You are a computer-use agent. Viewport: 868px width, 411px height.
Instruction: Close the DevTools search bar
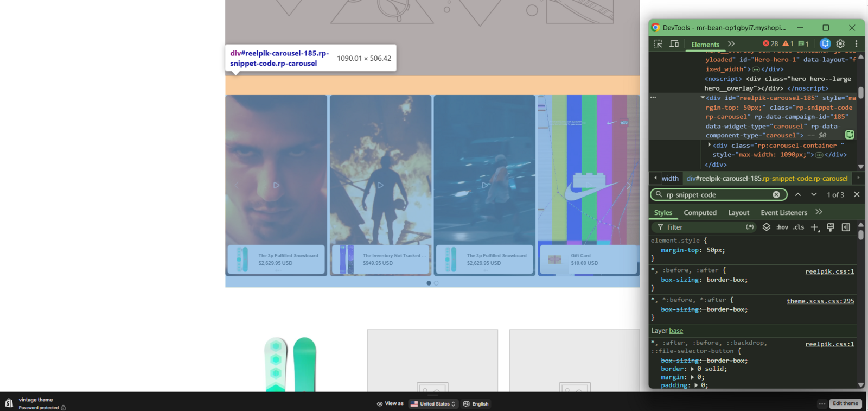pyautogui.click(x=857, y=194)
